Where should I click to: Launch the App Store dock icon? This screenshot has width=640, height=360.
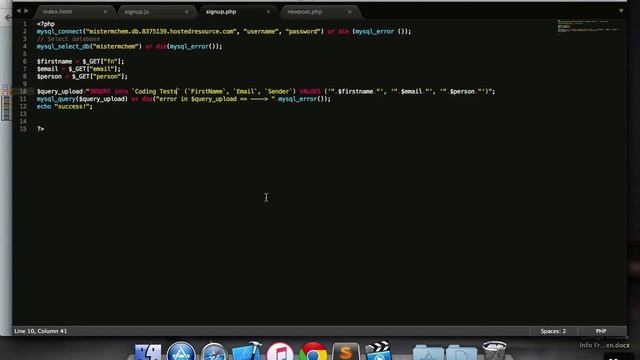181,351
